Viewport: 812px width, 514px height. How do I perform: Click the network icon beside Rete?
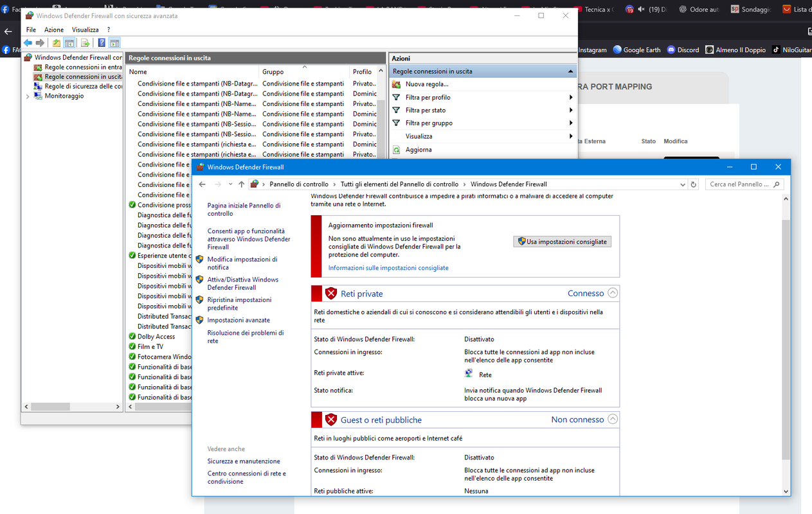(469, 374)
